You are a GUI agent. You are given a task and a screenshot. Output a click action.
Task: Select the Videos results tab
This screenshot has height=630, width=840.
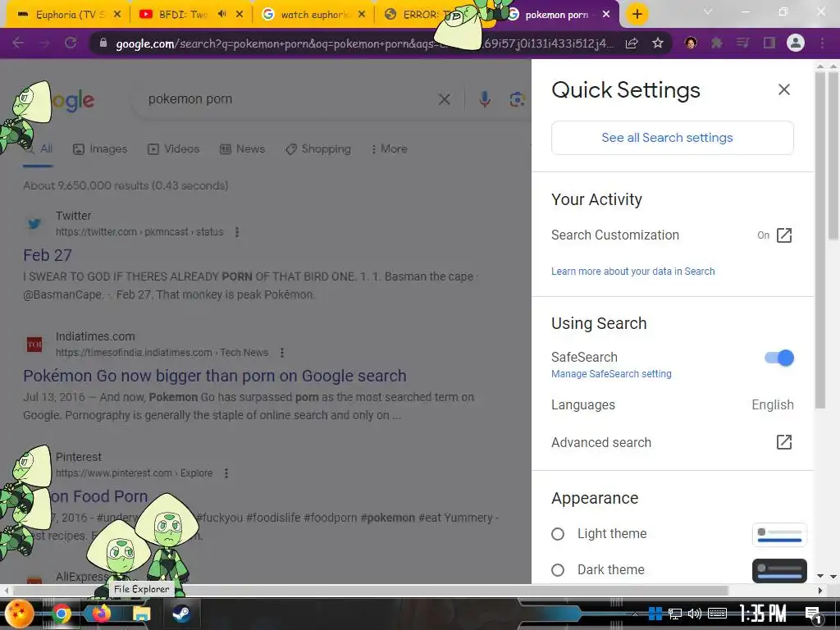click(x=174, y=149)
